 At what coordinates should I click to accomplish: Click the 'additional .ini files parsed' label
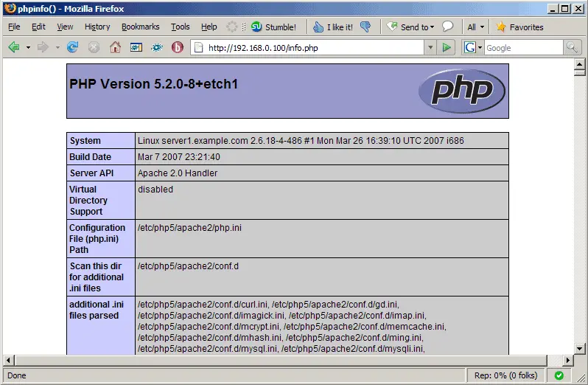97,310
